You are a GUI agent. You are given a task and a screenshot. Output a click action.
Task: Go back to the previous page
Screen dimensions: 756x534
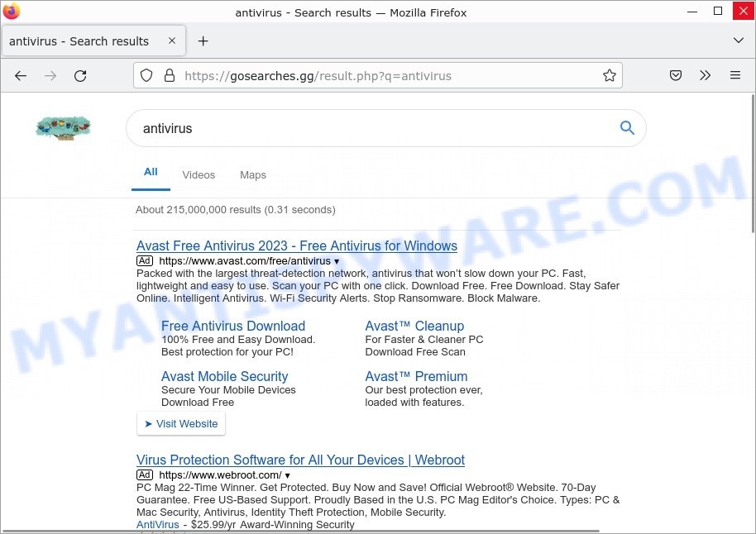coord(20,76)
